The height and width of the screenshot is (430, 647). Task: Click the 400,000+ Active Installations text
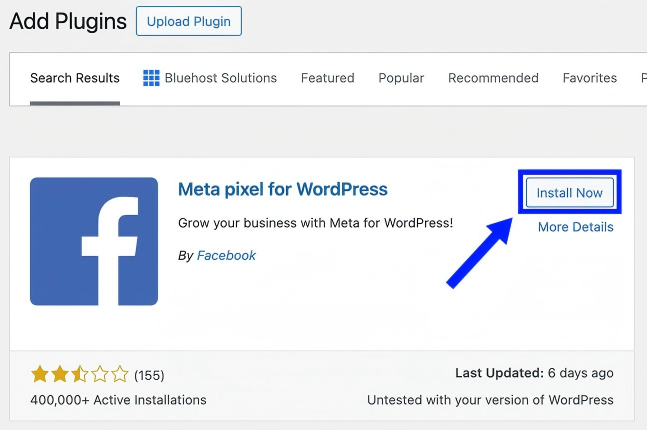tap(118, 400)
